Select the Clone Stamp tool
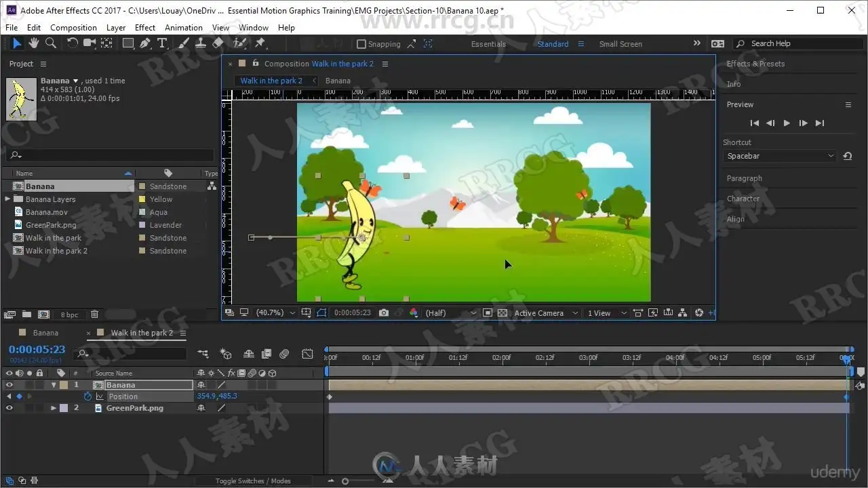Image resolution: width=868 pixels, height=488 pixels. click(201, 43)
